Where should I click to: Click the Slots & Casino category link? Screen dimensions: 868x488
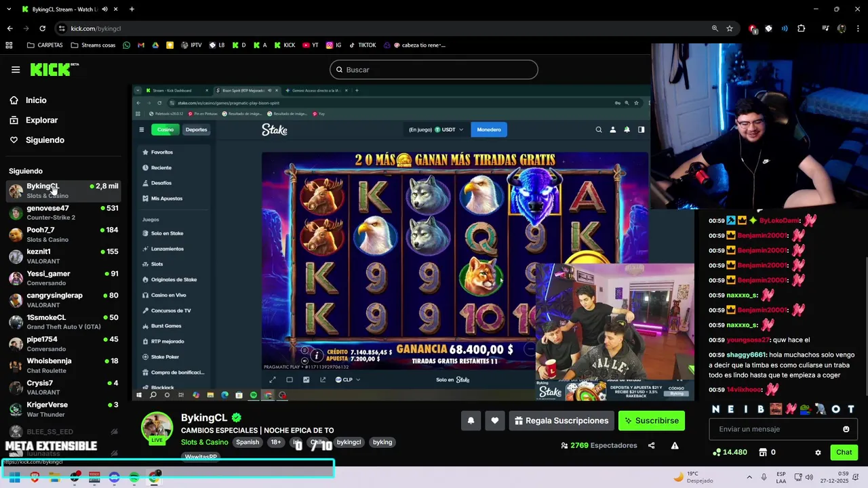pyautogui.click(x=205, y=442)
